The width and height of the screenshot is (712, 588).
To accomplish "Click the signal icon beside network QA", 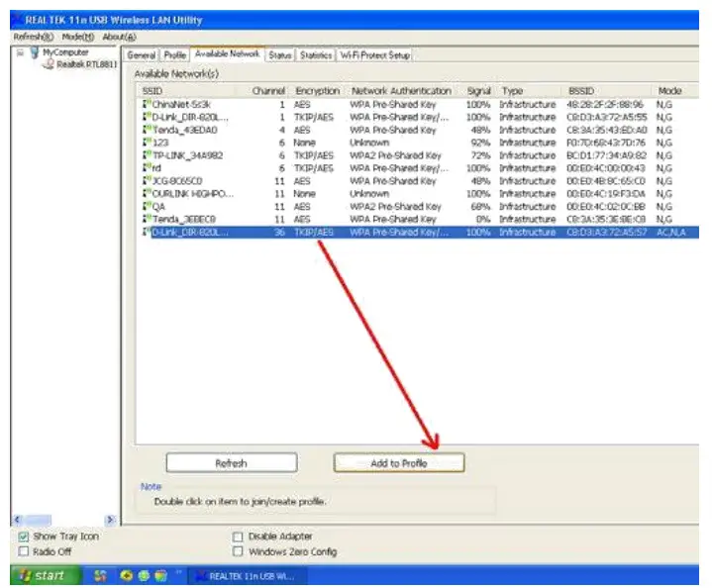I will click(147, 206).
